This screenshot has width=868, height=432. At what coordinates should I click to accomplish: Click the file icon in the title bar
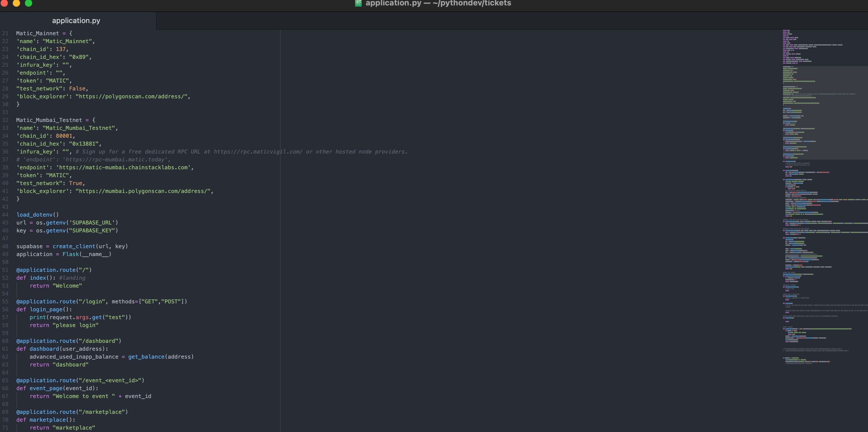point(358,3)
